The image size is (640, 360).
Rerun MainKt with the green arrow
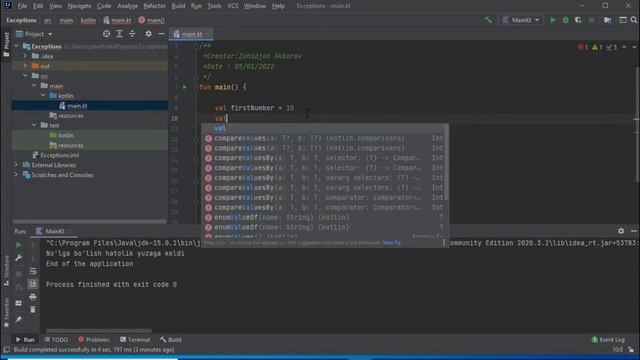18,245
